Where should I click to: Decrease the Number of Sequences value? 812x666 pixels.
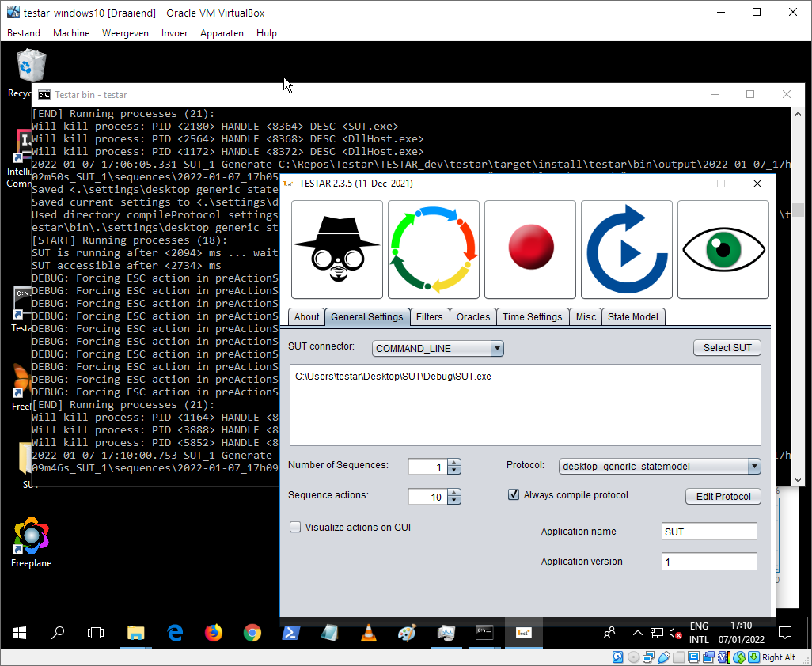tap(453, 471)
